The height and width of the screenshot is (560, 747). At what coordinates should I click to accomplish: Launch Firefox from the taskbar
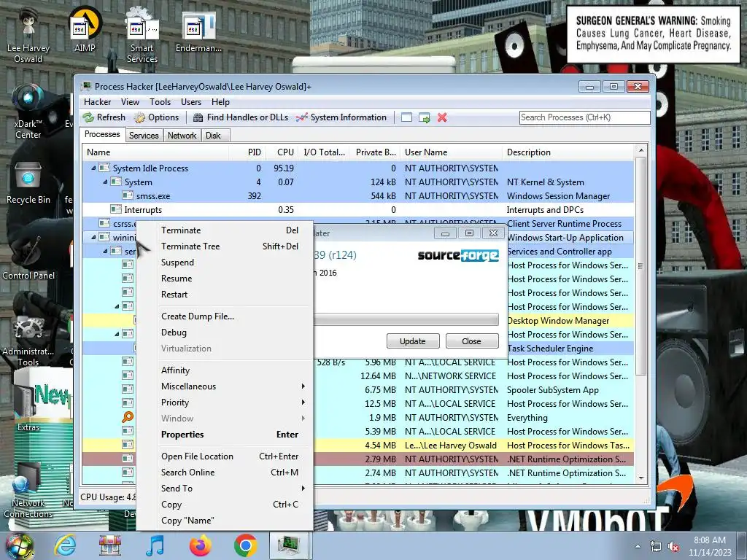pyautogui.click(x=201, y=545)
